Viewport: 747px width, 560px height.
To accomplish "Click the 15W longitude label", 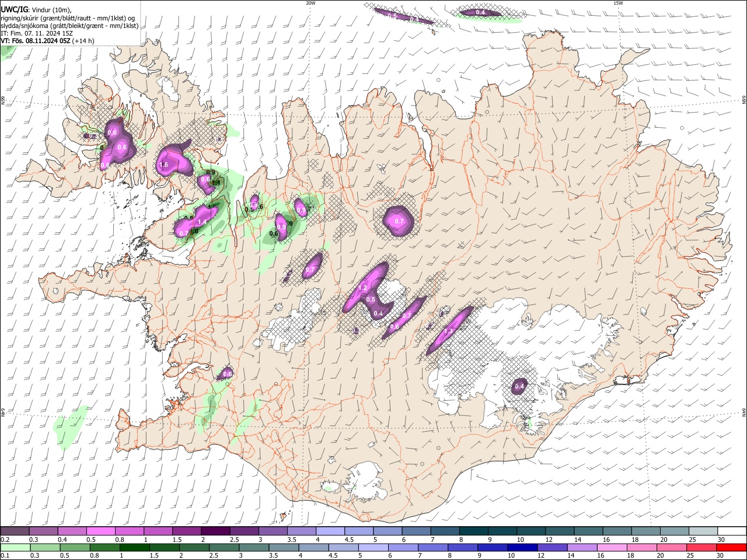I will coord(618,3).
